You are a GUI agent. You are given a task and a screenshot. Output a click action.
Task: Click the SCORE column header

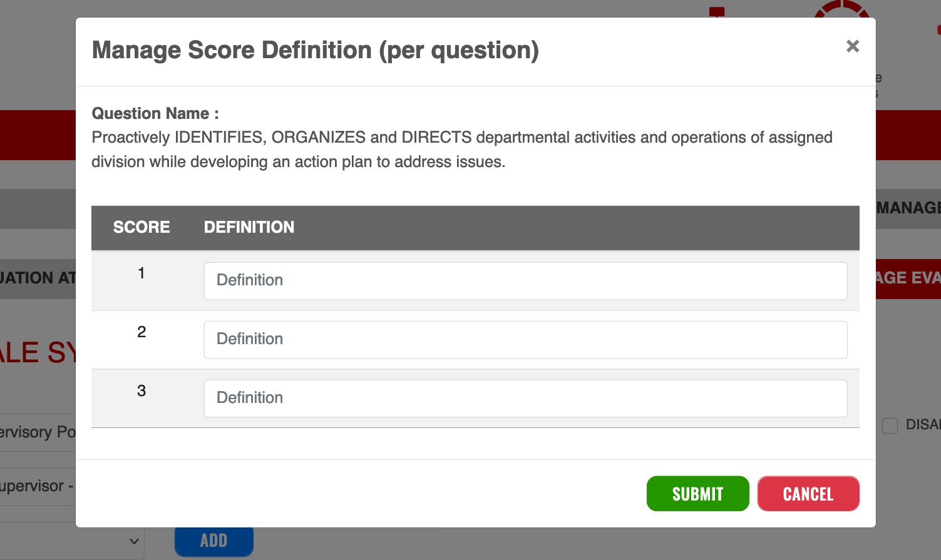(141, 227)
